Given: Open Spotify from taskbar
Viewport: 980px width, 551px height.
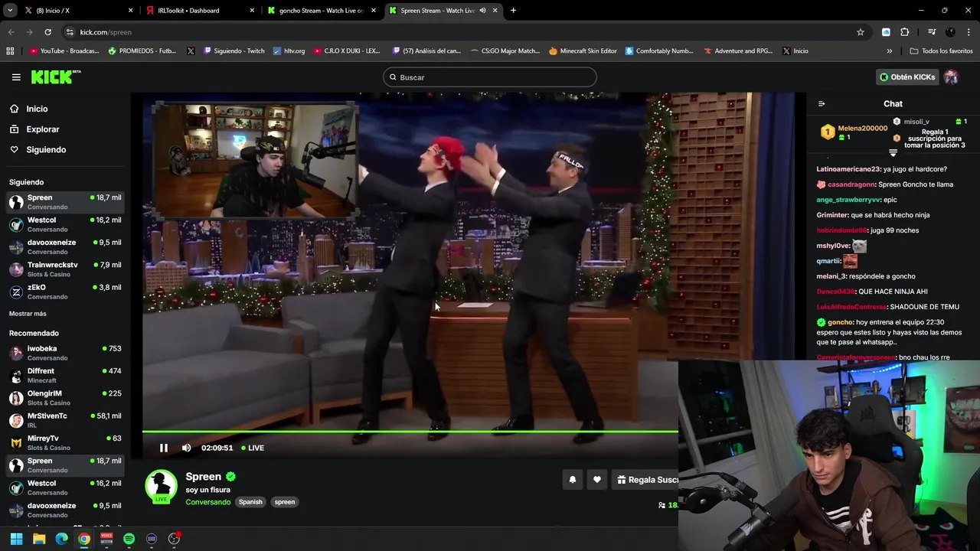Looking at the screenshot, I should pyautogui.click(x=129, y=539).
